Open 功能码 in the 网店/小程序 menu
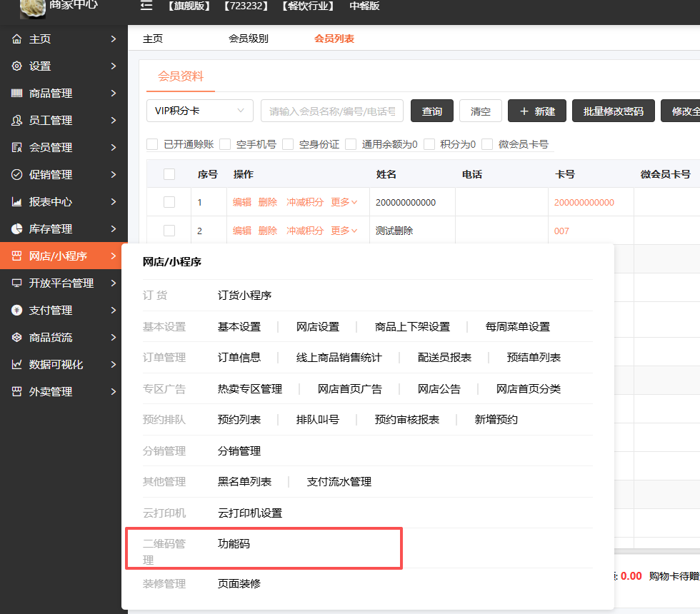 coord(234,543)
